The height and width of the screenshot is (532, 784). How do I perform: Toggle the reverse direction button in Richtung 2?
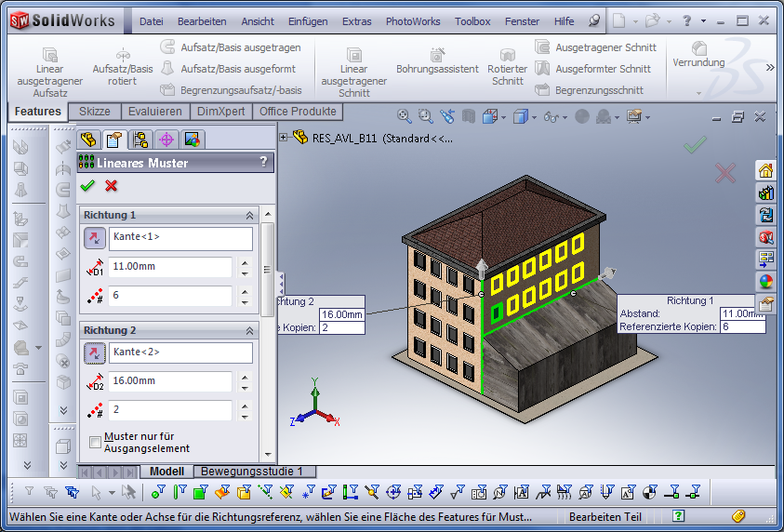click(95, 353)
